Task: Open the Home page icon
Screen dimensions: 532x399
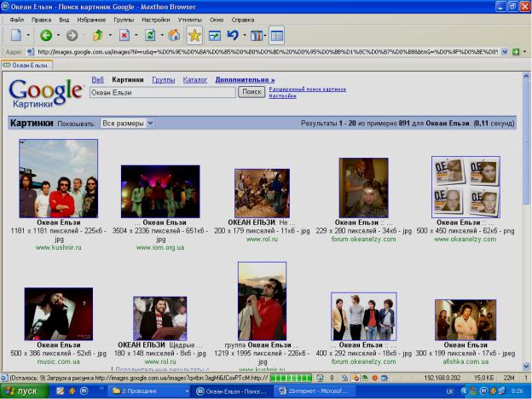Action: (x=174, y=35)
